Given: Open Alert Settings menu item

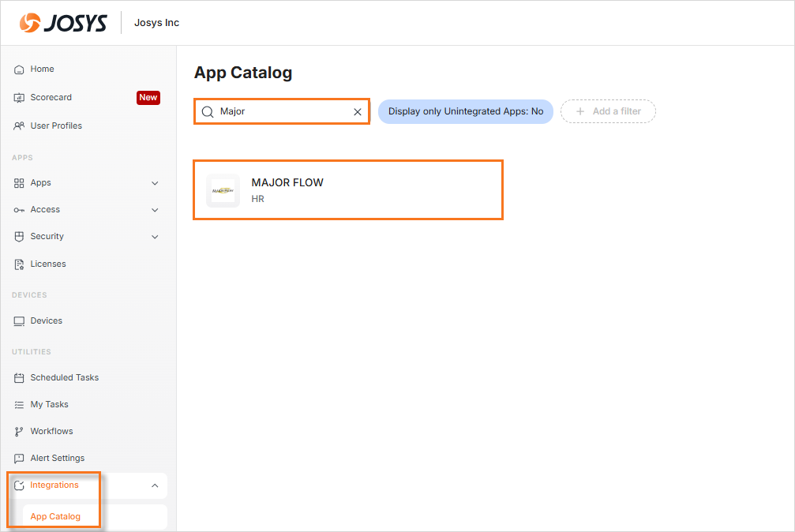Looking at the screenshot, I should [x=57, y=459].
